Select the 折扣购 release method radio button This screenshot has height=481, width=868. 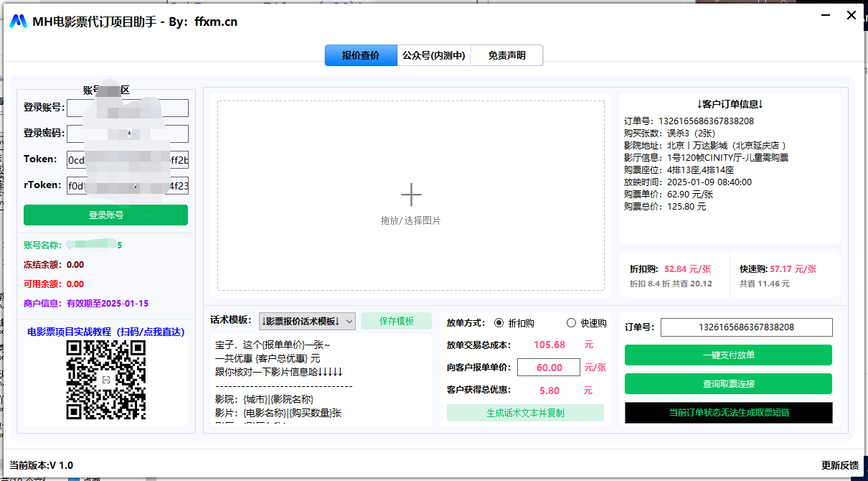coord(500,322)
